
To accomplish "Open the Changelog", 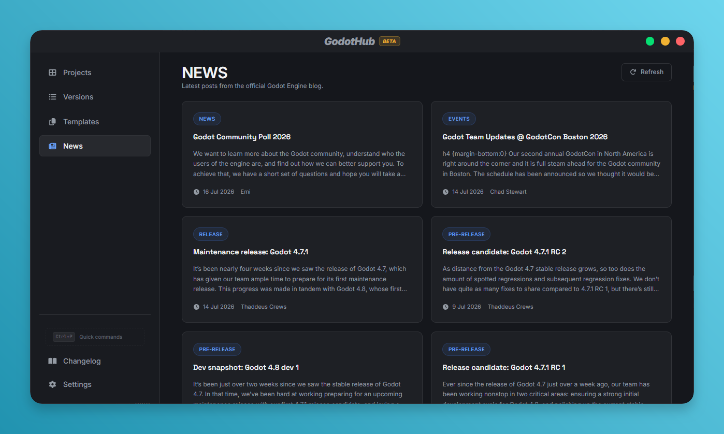I will click(x=95, y=361).
